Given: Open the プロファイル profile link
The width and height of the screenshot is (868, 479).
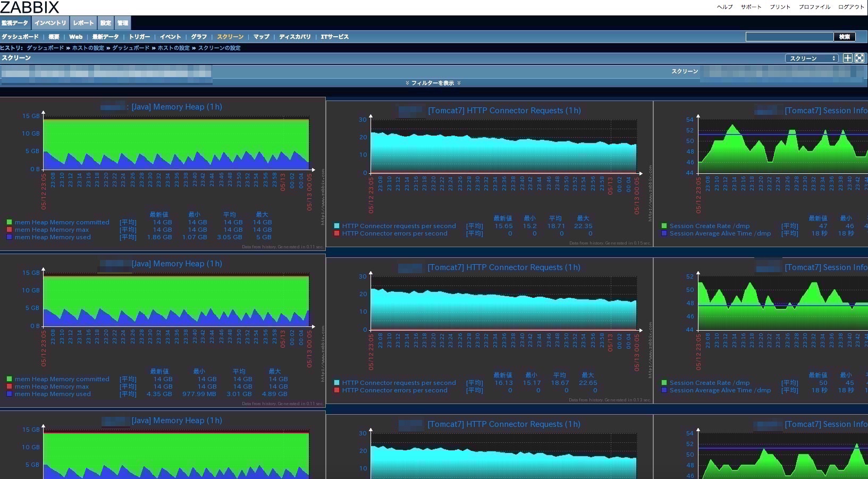Looking at the screenshot, I should click(x=814, y=7).
